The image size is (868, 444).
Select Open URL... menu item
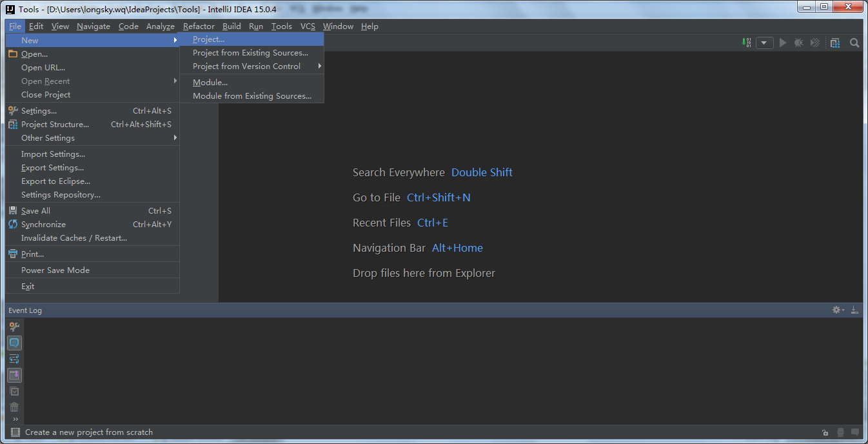(x=92, y=68)
